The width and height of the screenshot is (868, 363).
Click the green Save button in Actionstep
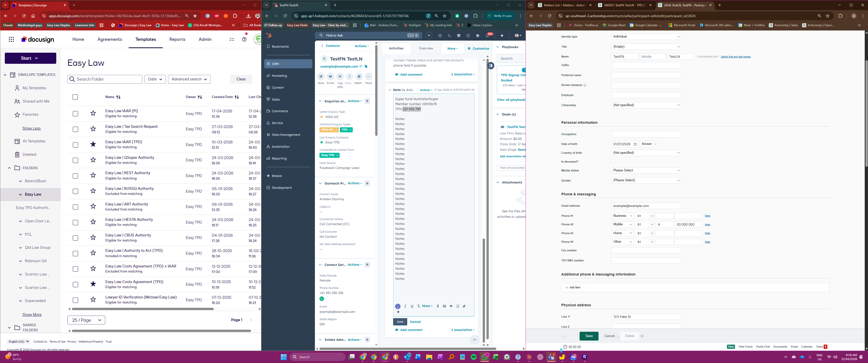[588, 336]
